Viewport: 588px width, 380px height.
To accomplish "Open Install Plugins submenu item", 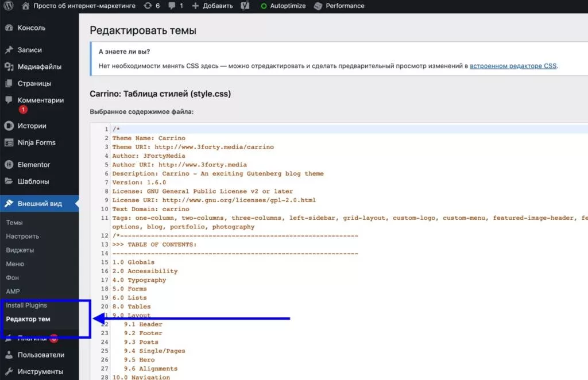I will (x=26, y=305).
